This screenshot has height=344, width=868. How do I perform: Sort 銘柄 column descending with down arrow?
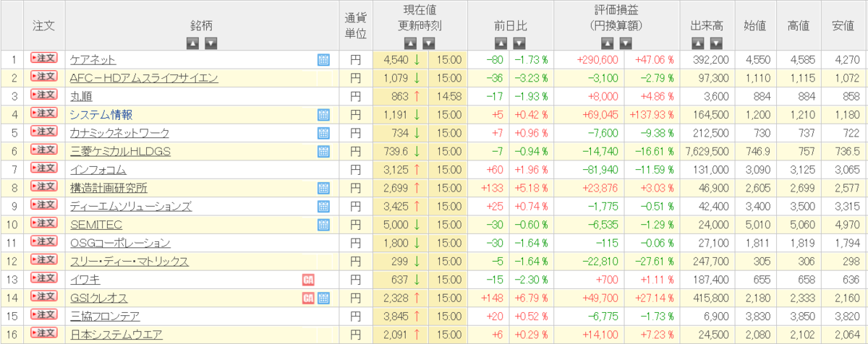[210, 43]
